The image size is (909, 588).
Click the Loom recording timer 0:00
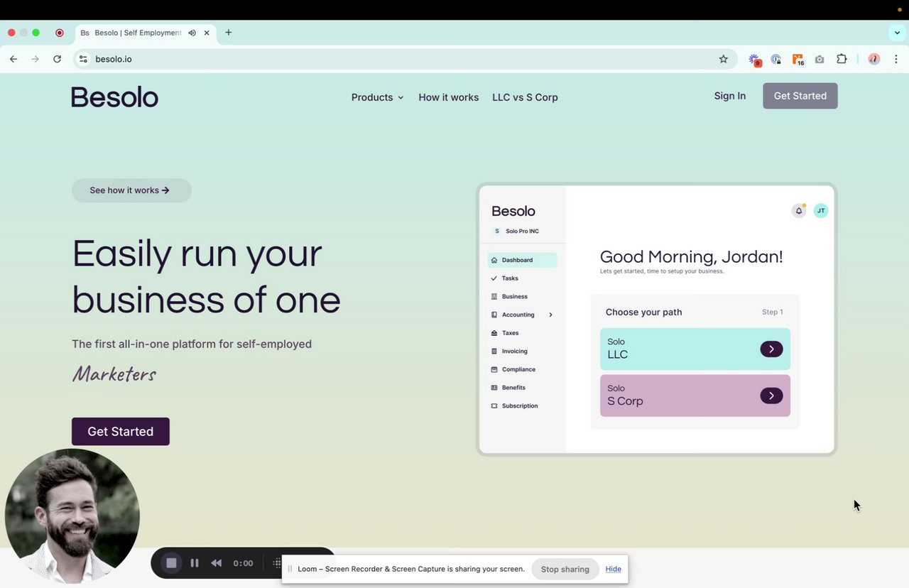pos(243,563)
